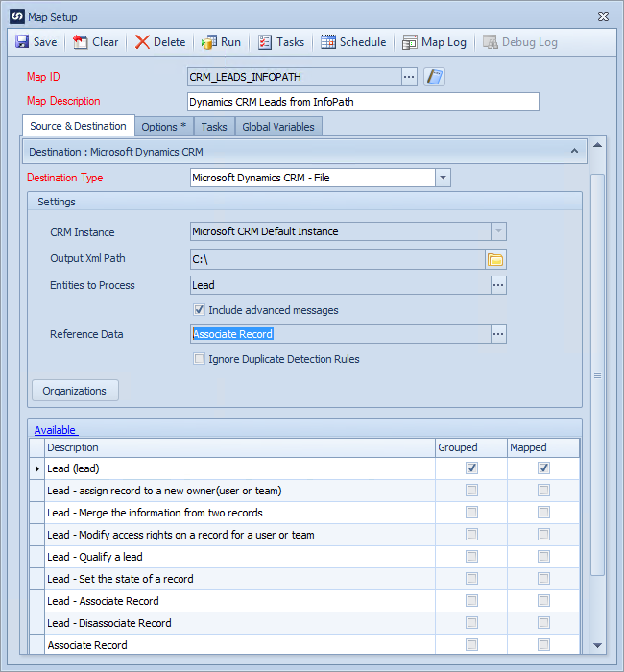Check Grouped for assign record to new owner

click(472, 491)
